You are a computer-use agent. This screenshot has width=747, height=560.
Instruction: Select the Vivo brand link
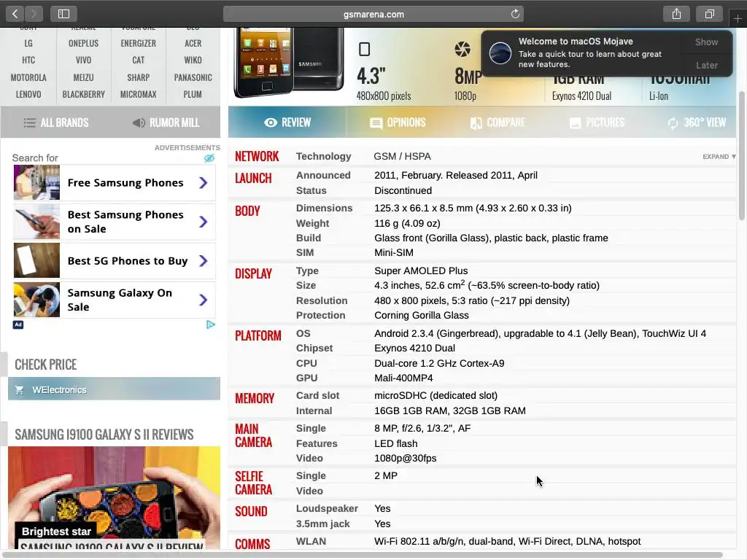83,60
